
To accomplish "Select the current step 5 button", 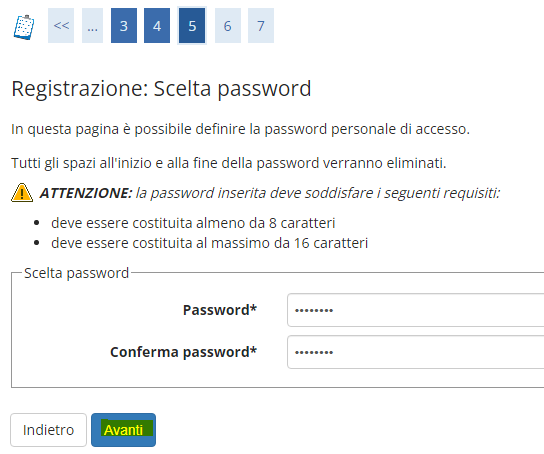I will pos(192,26).
